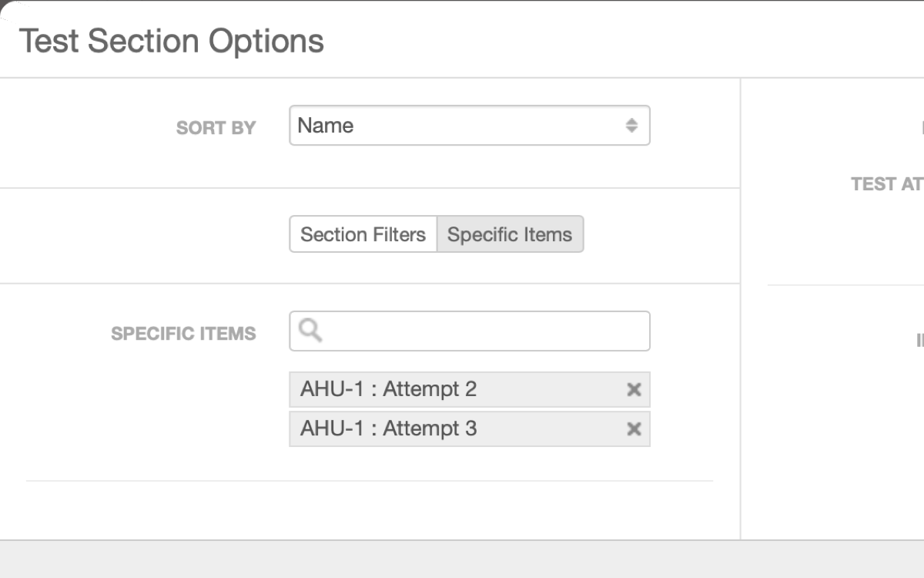Remove AHU-1 : Attempt 2 using its X
This screenshot has width=924, height=578.
[634, 390]
